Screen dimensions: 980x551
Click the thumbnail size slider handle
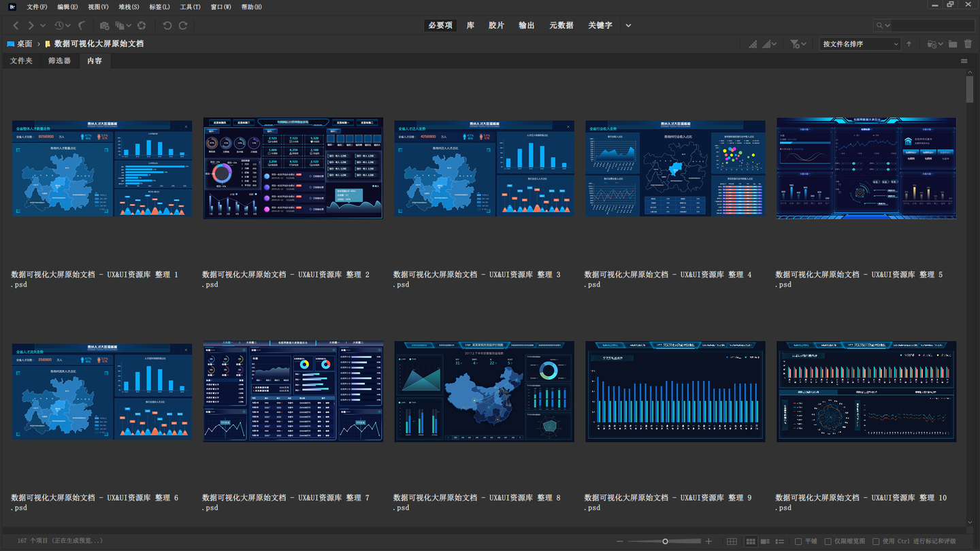point(665,541)
